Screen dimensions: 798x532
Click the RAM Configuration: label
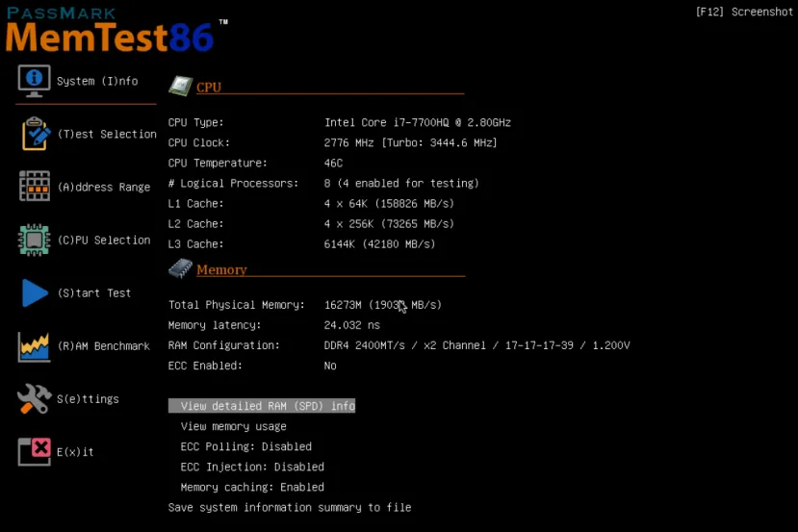coord(224,346)
